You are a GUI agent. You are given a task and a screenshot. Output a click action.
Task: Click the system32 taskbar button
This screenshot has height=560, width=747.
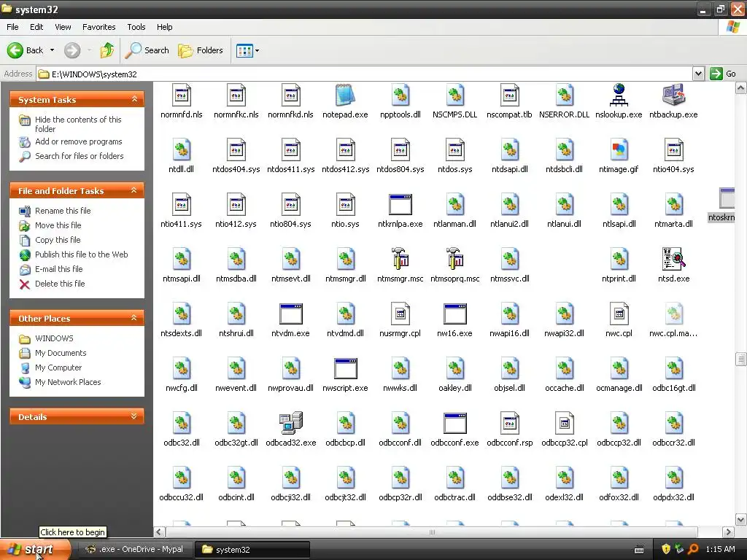[252, 550]
